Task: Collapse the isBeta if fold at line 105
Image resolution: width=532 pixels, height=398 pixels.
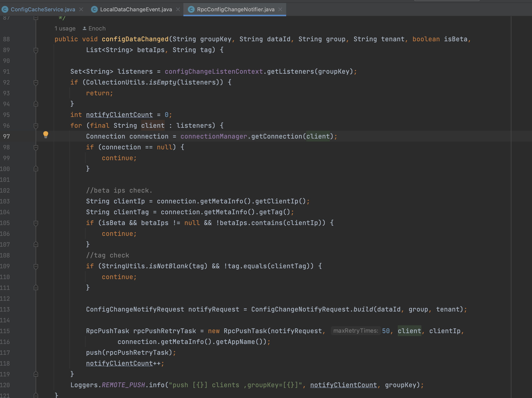Action: pos(36,223)
